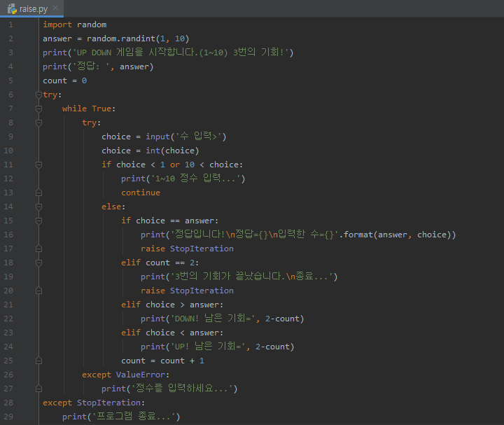Click 'elif choice > answer' line
504x425 pixels.
point(172,305)
